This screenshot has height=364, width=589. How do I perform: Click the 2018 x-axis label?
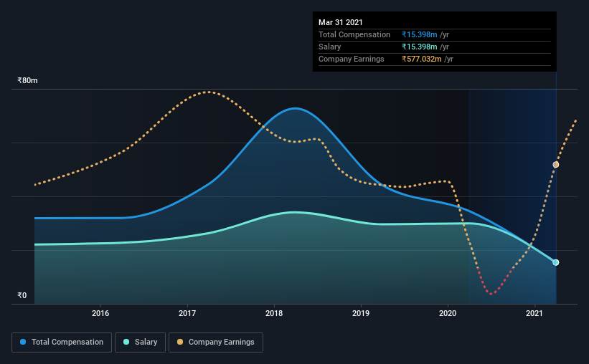(274, 313)
